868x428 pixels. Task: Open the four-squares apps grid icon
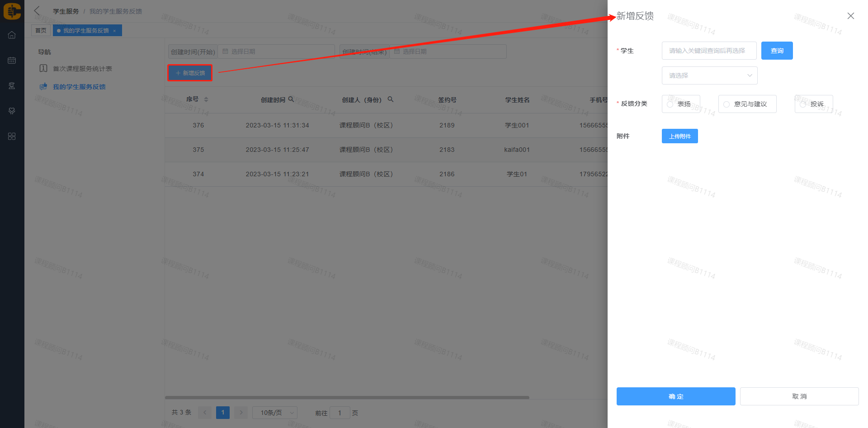click(x=12, y=136)
